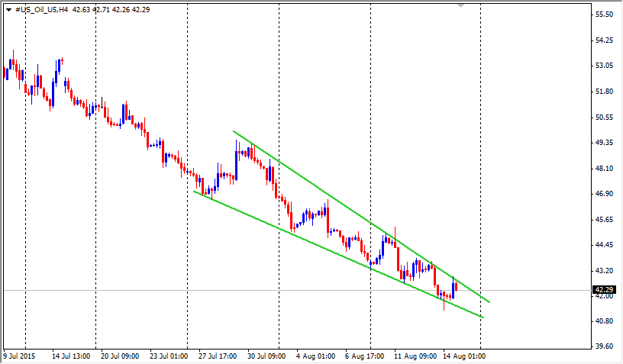Screen dimensions: 623x364
Task: Click the 45.65 price axis label
Action: (x=605, y=220)
